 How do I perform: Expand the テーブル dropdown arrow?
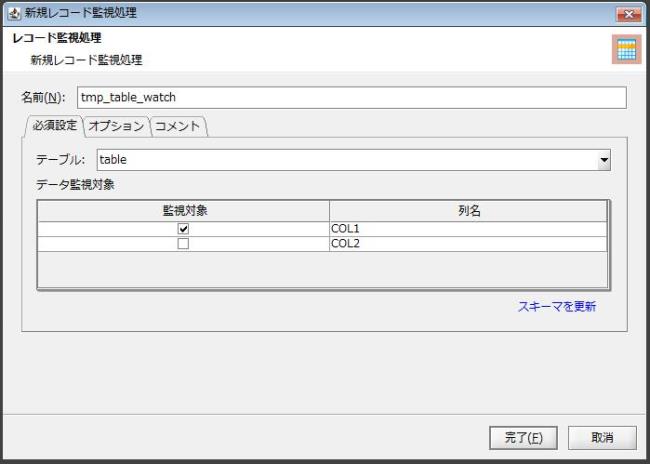603,160
